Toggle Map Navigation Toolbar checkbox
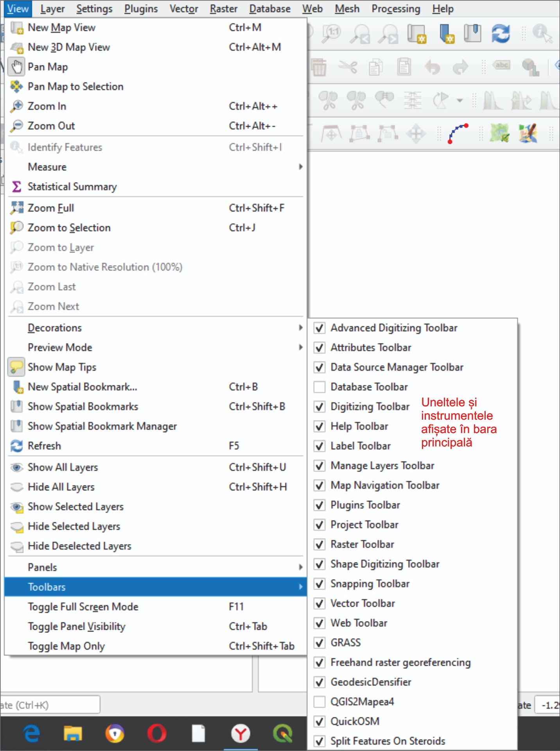The image size is (560, 751). tap(320, 485)
